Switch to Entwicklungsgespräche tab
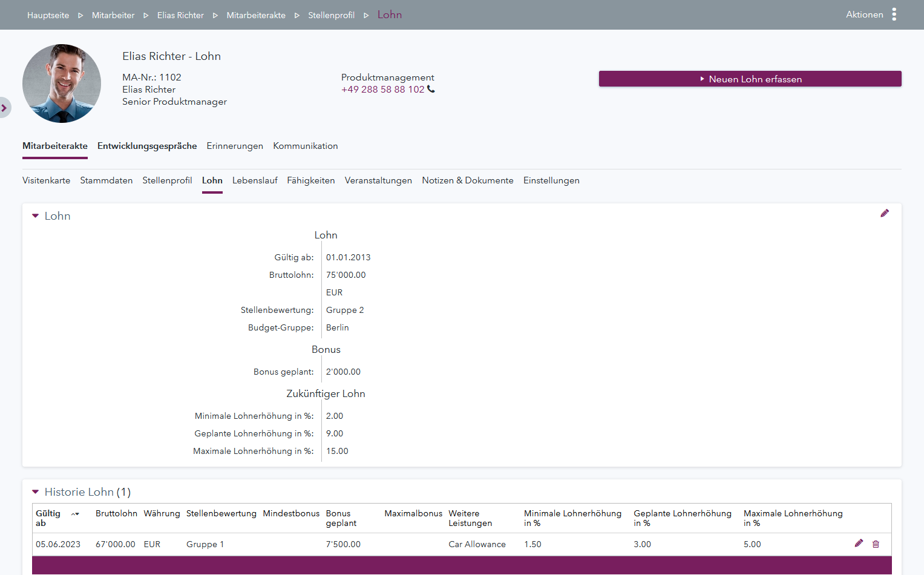The image size is (924, 575). (x=147, y=146)
